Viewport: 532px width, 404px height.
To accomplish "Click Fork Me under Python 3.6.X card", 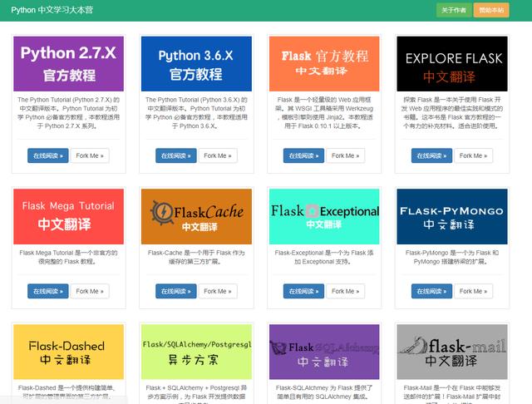I will pyautogui.click(x=218, y=155).
